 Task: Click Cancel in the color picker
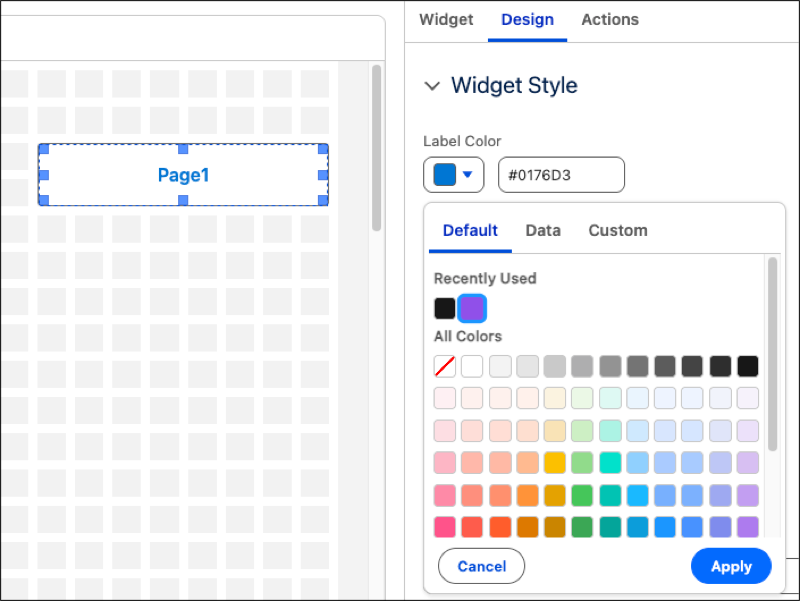pyautogui.click(x=482, y=566)
